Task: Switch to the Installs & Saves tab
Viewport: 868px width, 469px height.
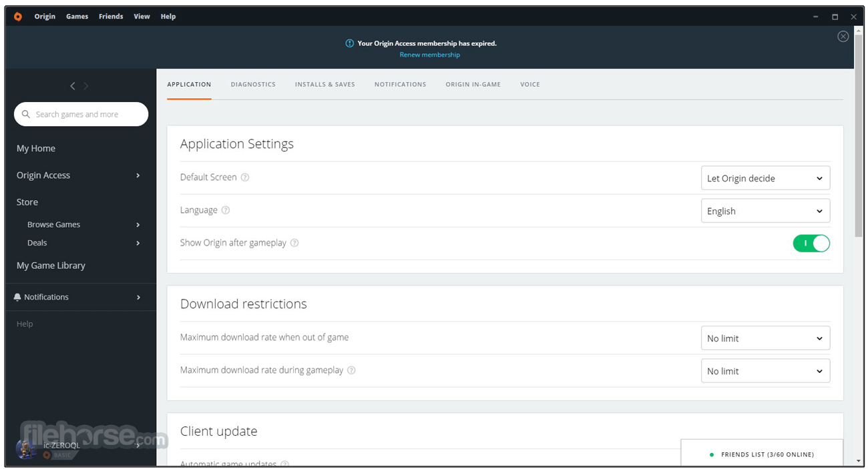Action: point(325,85)
